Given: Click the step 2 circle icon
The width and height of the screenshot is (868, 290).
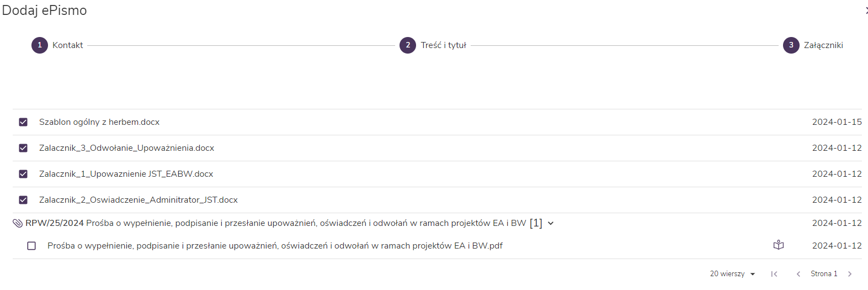Looking at the screenshot, I should [408, 45].
